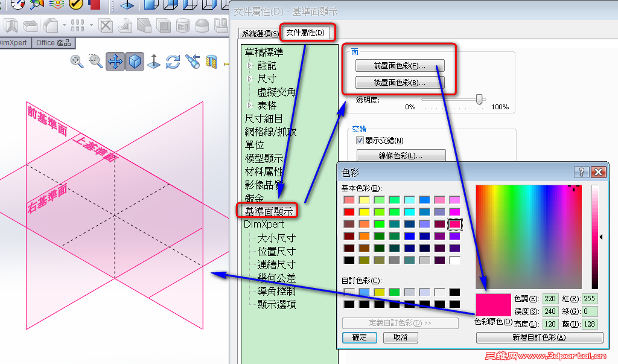618x364 pixels.
Task: Open the View Orientation cube tool
Action: click(135, 62)
